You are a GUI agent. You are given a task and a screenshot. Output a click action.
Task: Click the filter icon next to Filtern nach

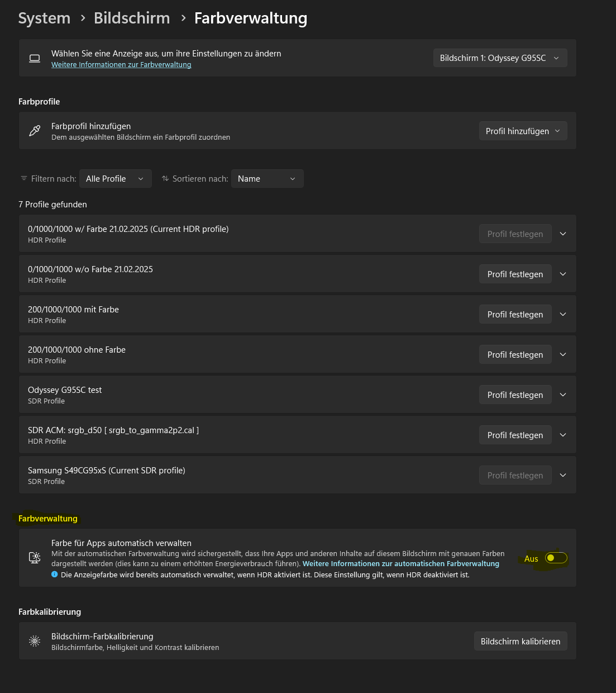24,178
